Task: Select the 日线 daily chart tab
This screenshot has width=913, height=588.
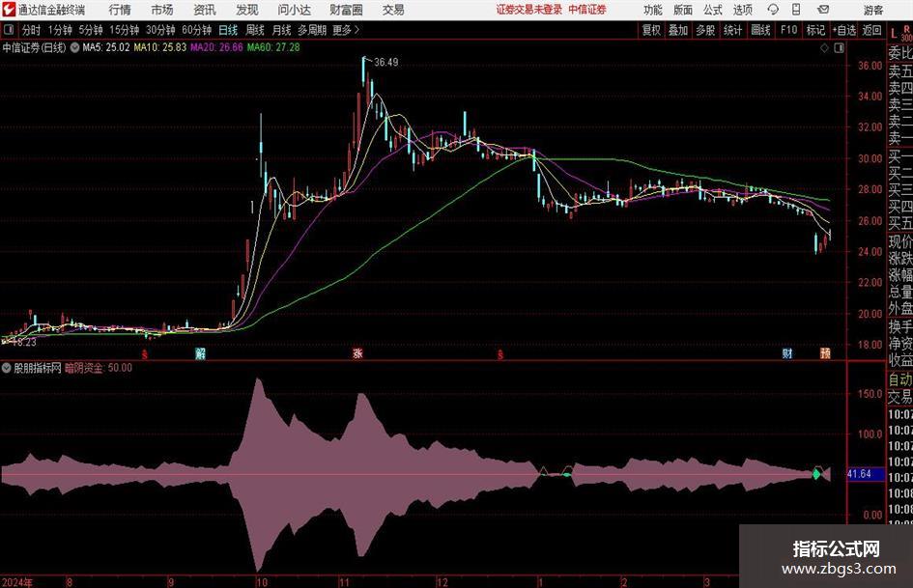Action: tap(228, 30)
